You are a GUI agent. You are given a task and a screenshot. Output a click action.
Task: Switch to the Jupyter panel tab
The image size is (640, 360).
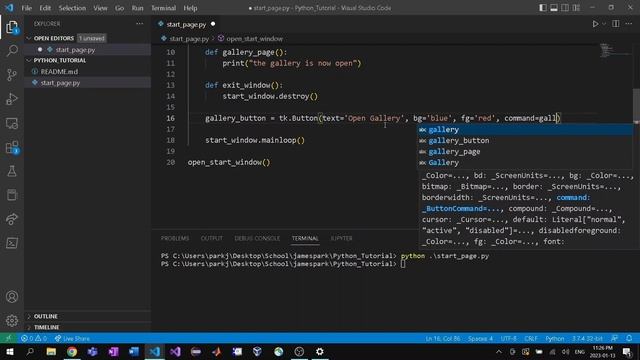tap(341, 238)
